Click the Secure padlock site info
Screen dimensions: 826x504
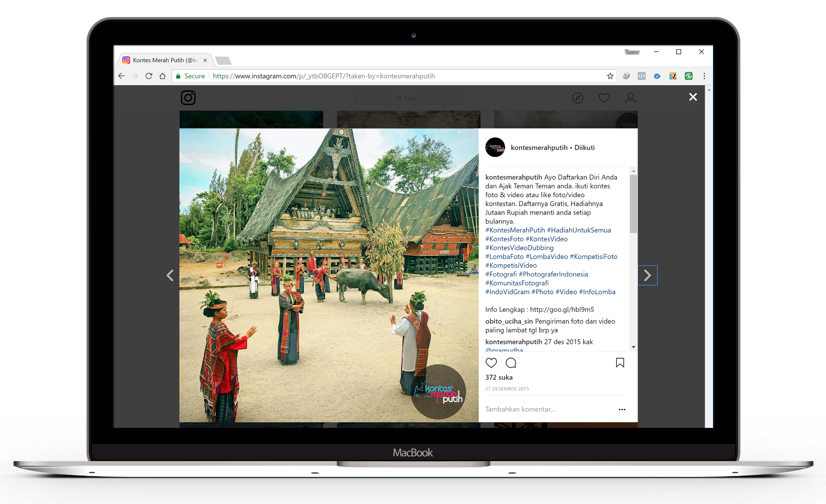point(190,76)
